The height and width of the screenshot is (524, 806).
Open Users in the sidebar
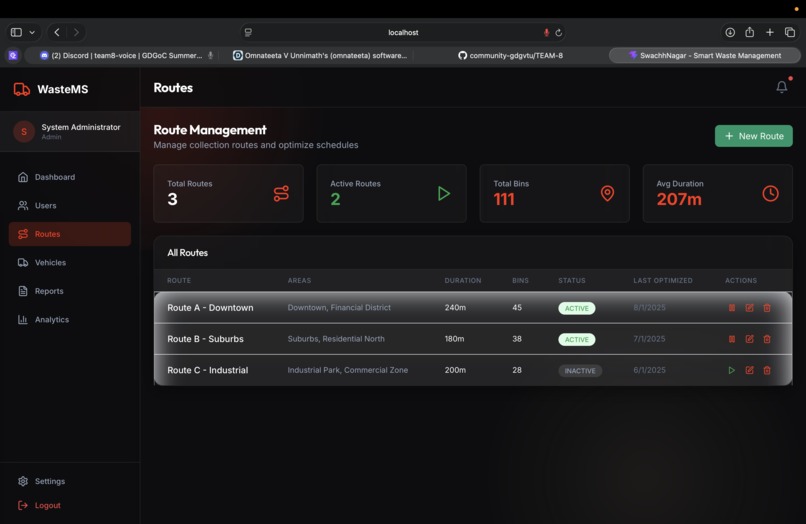tap(70, 206)
